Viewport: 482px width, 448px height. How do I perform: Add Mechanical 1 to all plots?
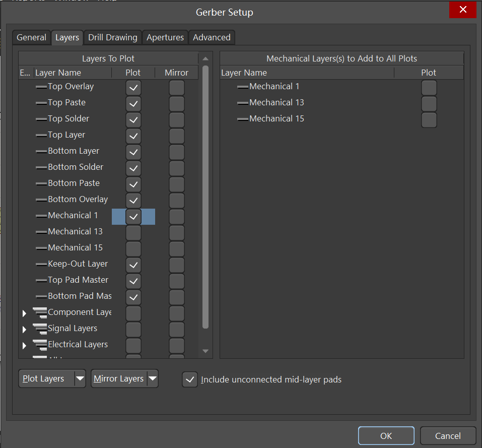pos(429,88)
